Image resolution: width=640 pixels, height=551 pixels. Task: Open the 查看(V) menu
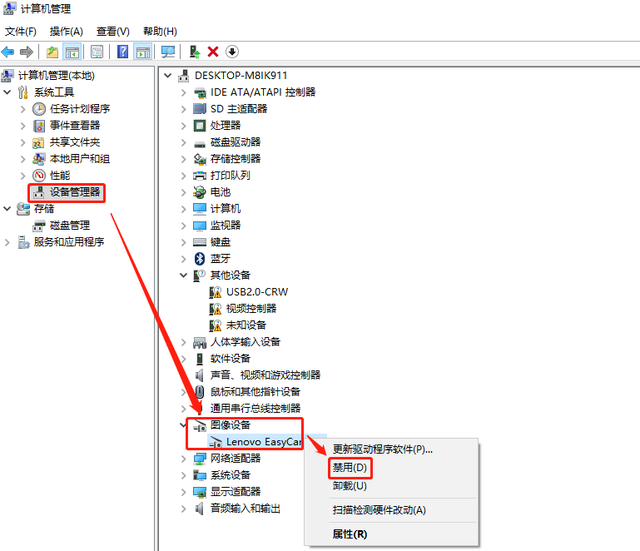click(x=113, y=31)
